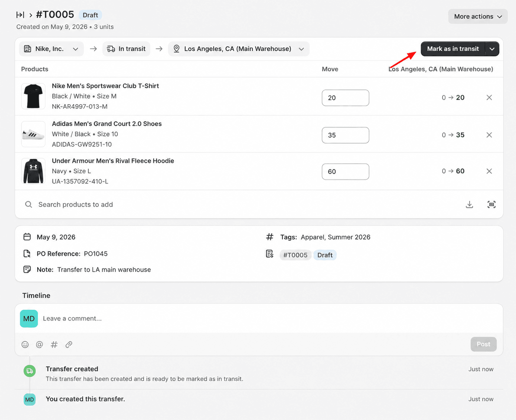Viewport: 516px width, 420px height.
Task: Click the move quantity field showing 35
Action: tap(345, 135)
